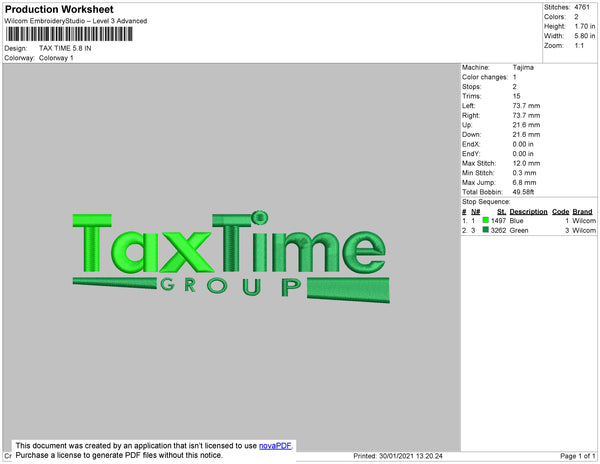
Task: Click the Min Stitch value 0.3 mm
Action: (525, 173)
